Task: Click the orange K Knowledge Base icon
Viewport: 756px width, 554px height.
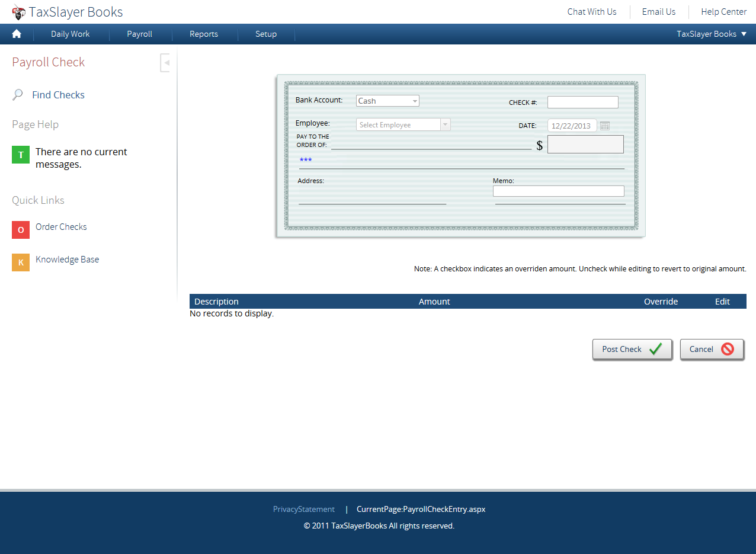Action: 21,262
